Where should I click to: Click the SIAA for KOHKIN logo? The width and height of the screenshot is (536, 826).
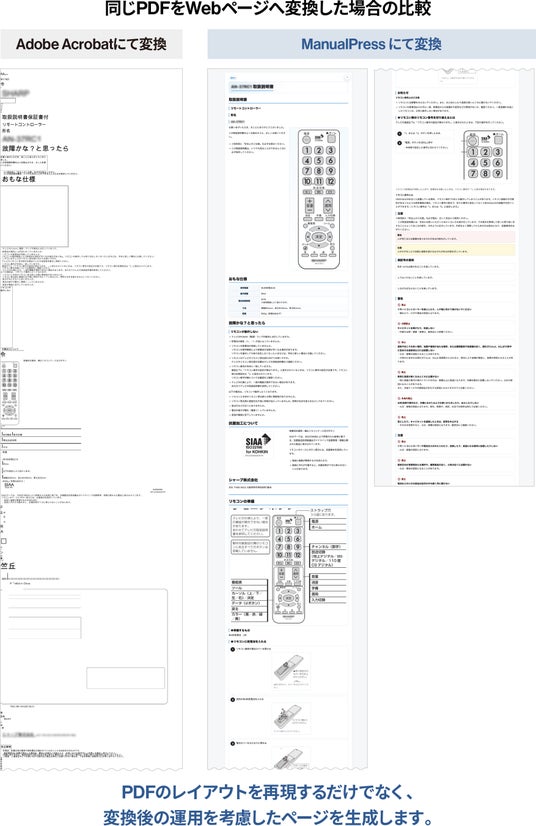(x=257, y=445)
